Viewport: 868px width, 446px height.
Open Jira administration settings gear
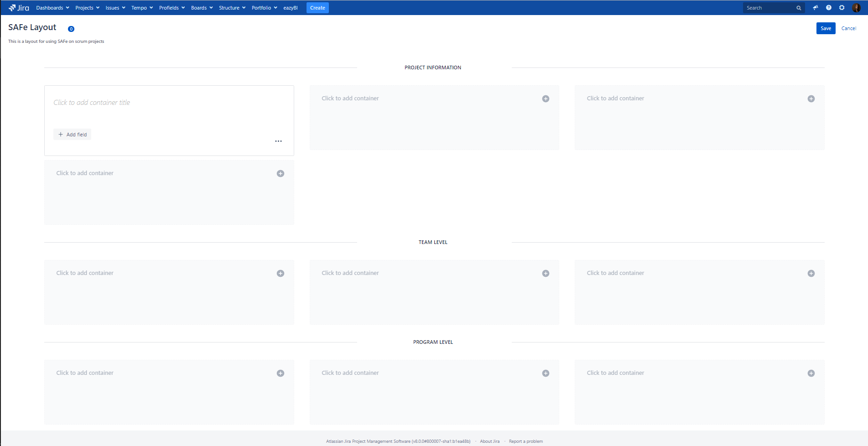click(x=841, y=8)
